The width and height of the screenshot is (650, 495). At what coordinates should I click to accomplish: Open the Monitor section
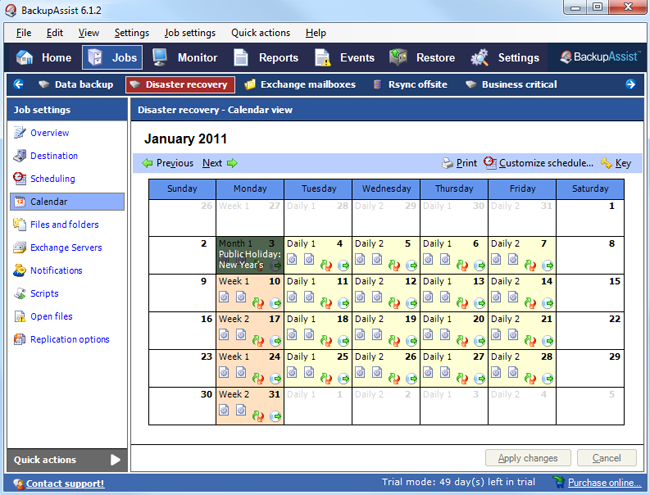[185, 58]
